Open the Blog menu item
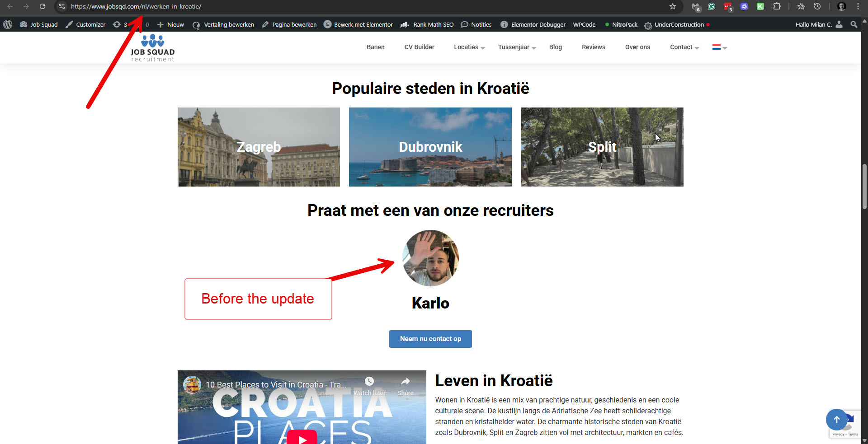The height and width of the screenshot is (444, 868). tap(556, 47)
